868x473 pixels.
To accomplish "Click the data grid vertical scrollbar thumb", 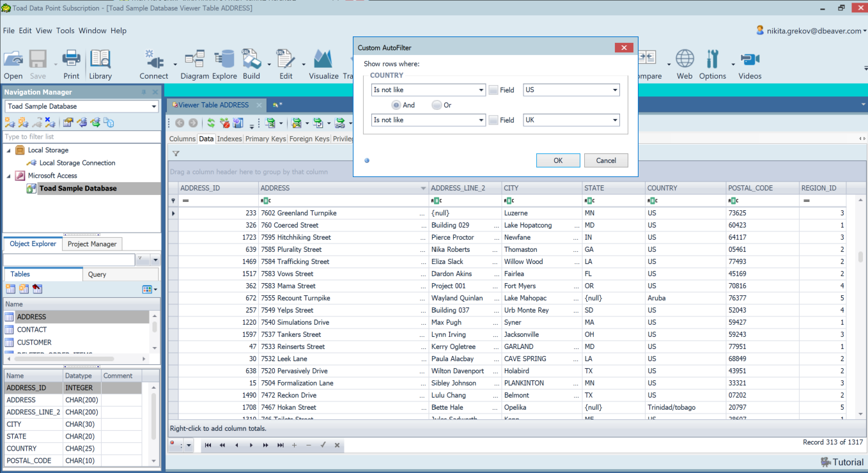I will (x=860, y=257).
